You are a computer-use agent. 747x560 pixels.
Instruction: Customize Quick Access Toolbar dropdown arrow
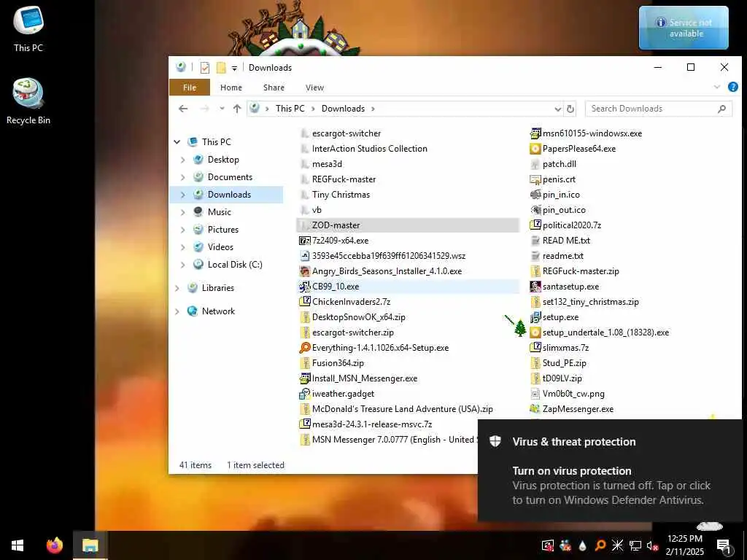tap(234, 68)
